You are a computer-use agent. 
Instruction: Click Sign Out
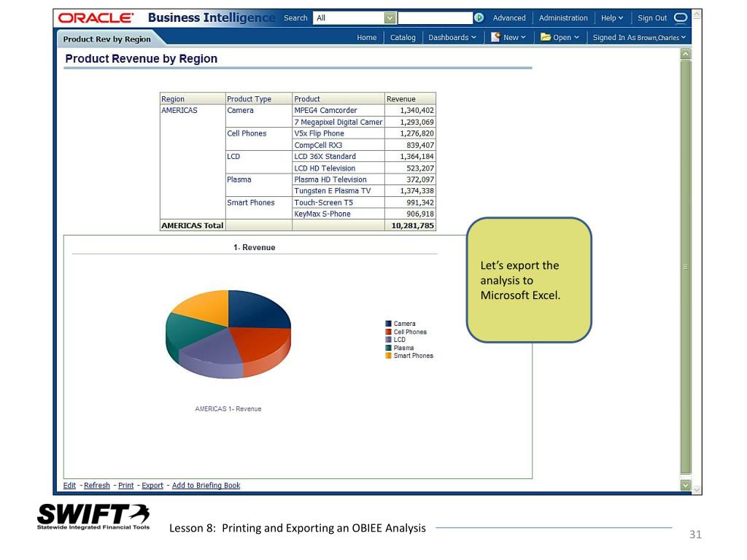(x=652, y=18)
